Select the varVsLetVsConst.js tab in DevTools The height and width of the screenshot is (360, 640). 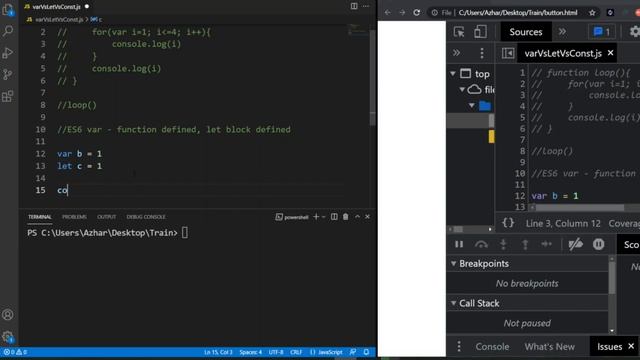[x=563, y=53]
